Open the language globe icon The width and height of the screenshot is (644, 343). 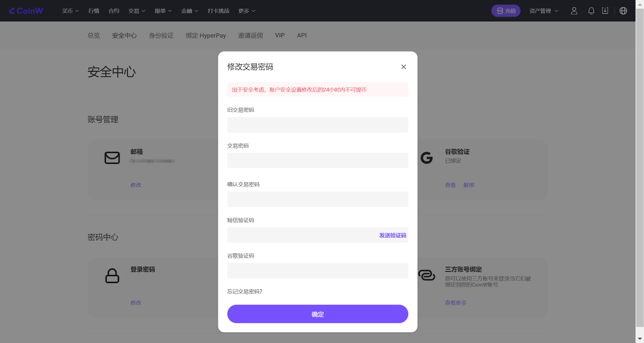623,11
